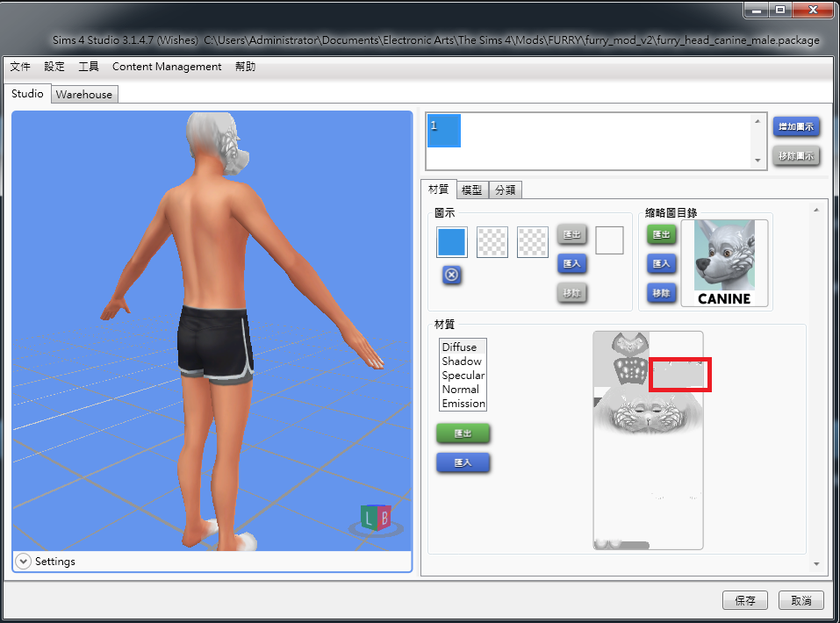Select swatch thumbnail numbered 1 in list
840x623 pixels.
tap(443, 131)
